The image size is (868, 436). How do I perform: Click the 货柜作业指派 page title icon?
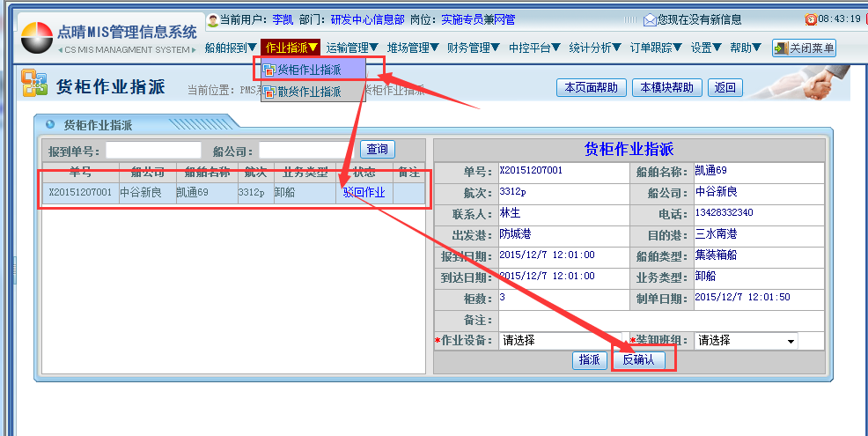coord(34,85)
